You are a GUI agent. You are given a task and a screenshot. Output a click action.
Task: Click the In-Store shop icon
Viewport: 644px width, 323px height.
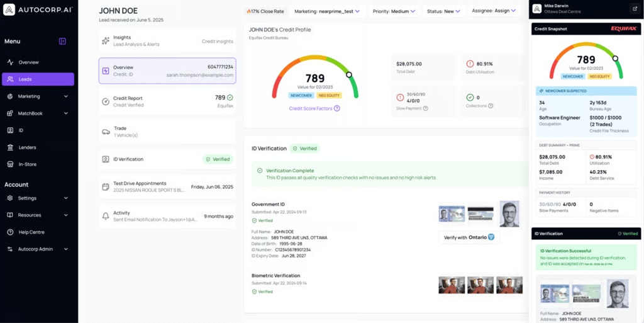click(x=10, y=164)
